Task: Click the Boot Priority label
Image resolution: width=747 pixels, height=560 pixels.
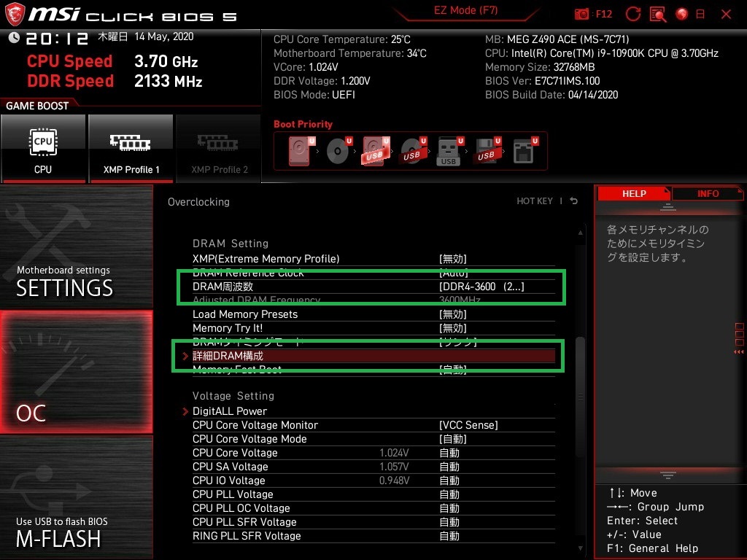Action: pyautogui.click(x=303, y=124)
